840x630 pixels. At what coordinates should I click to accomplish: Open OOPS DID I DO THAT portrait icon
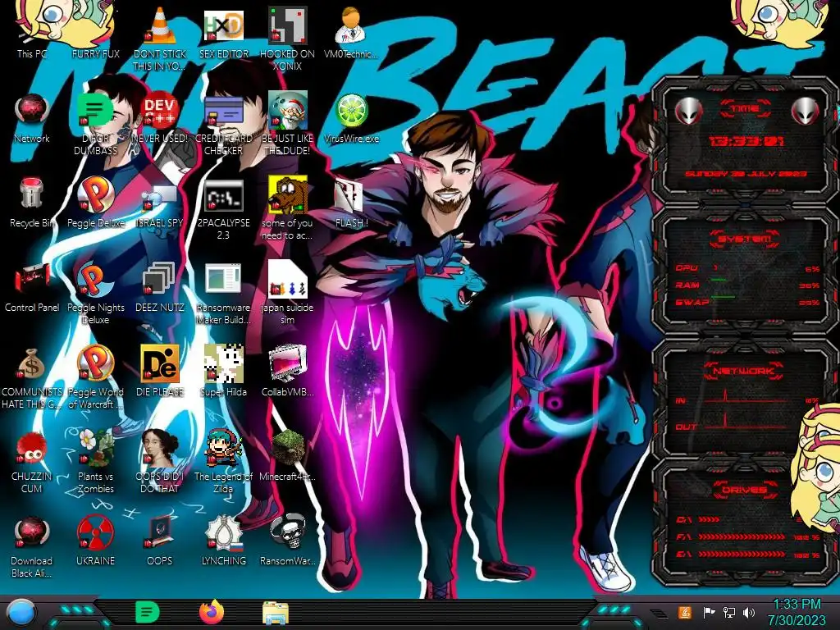coord(160,448)
